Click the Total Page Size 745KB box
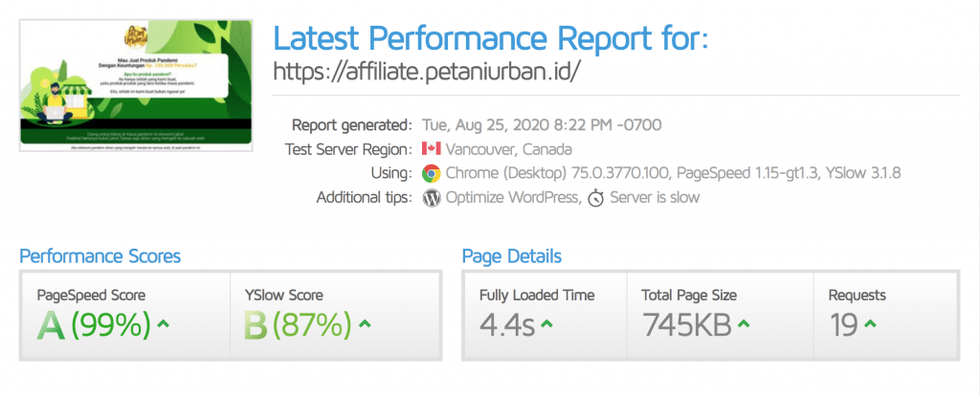Screen dimensions: 980x396 point(720,316)
